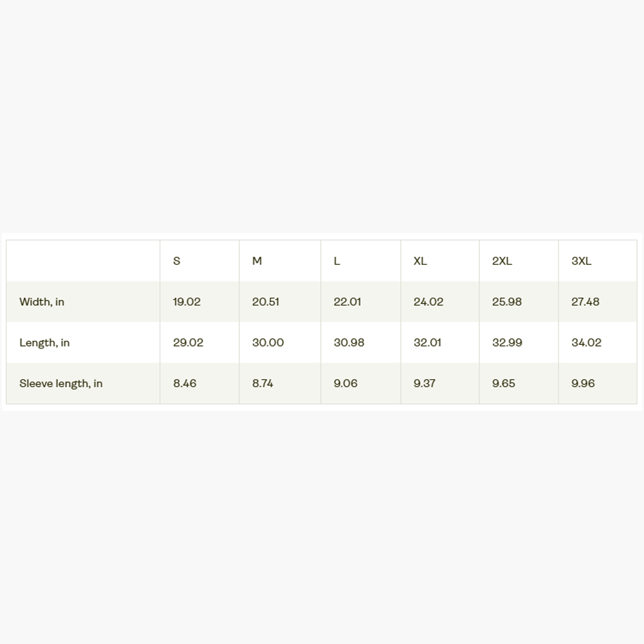Screen dimensions: 644x644
Task: Select the XL size column header
Action: (x=420, y=261)
